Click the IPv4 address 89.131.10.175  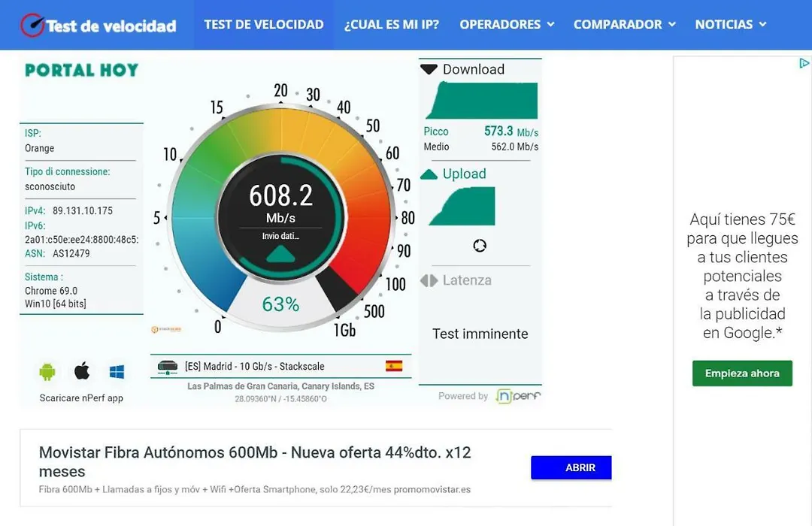click(x=83, y=210)
